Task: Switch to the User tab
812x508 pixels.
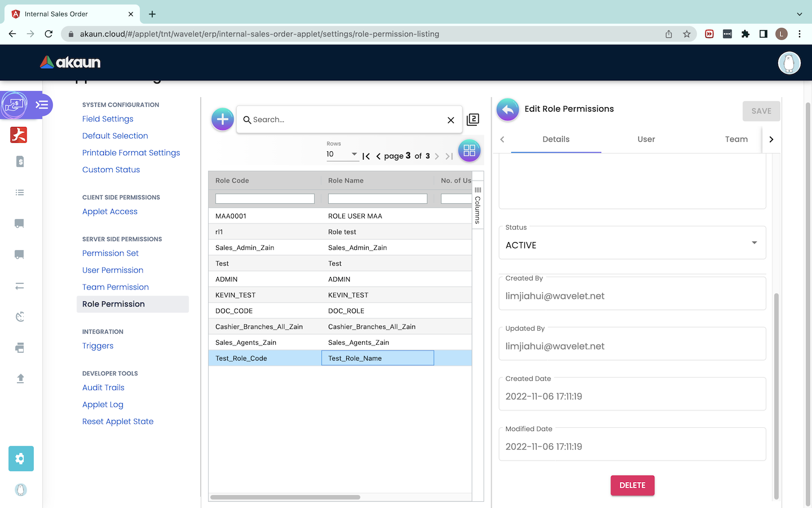Action: (646, 139)
